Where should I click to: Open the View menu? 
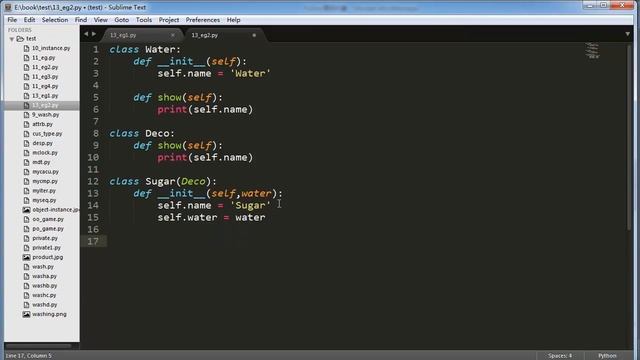coord(100,20)
